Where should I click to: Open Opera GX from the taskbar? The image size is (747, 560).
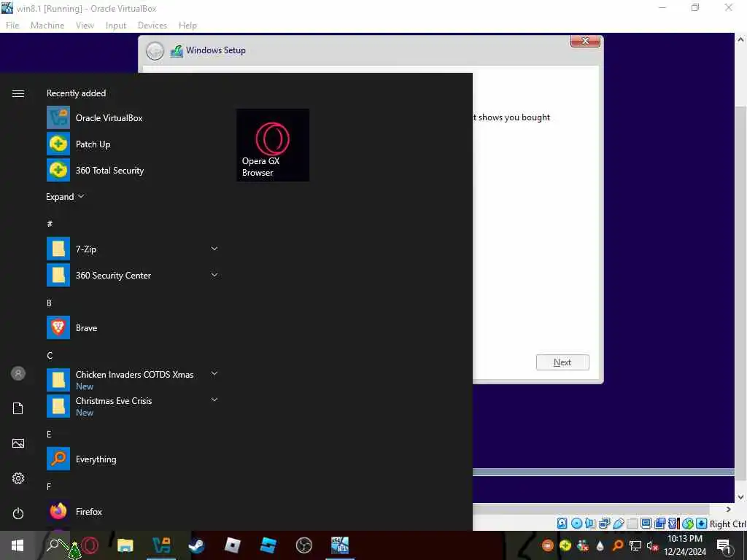point(90,545)
